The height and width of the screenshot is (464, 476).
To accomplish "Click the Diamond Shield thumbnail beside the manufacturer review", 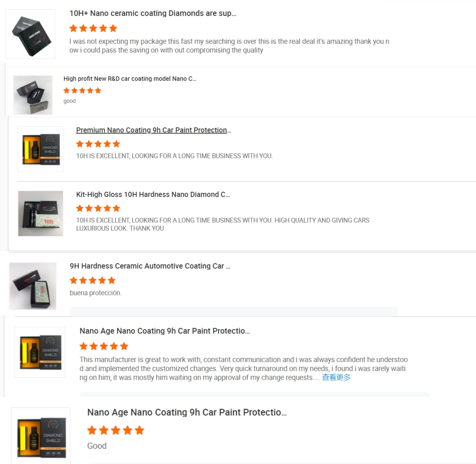I will (40, 352).
